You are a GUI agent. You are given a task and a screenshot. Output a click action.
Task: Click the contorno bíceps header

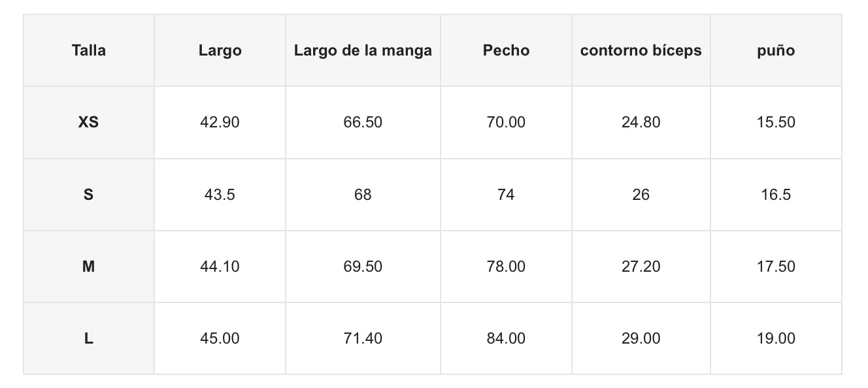point(641,50)
